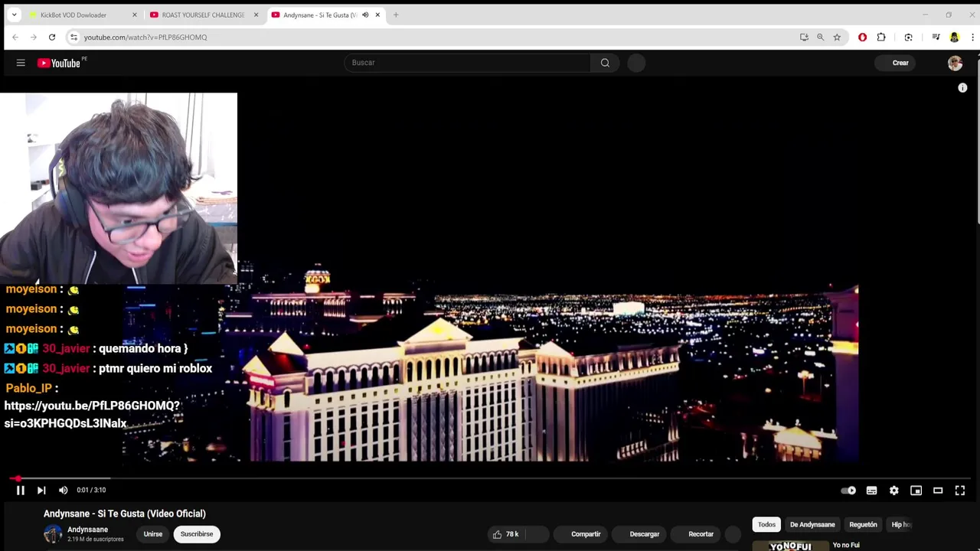The width and height of the screenshot is (980, 551).
Task: Pause the video with the pause button
Action: pos(21,491)
